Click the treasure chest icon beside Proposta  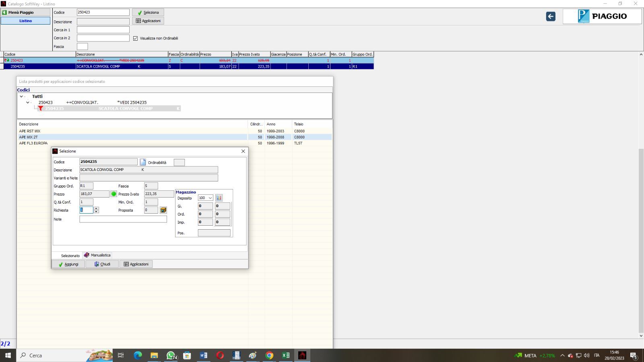(163, 210)
